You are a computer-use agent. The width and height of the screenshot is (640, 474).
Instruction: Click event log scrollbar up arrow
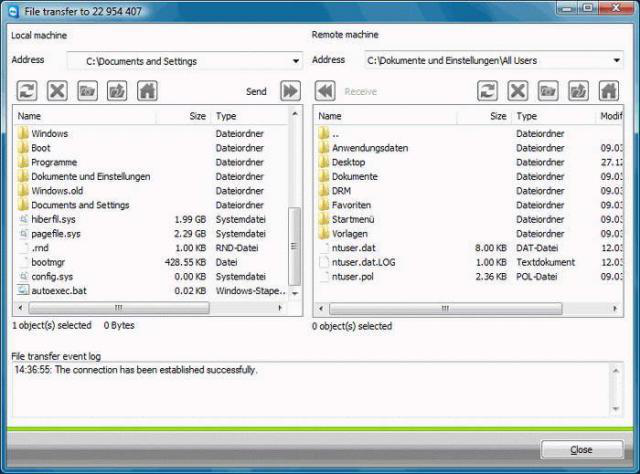click(x=616, y=371)
